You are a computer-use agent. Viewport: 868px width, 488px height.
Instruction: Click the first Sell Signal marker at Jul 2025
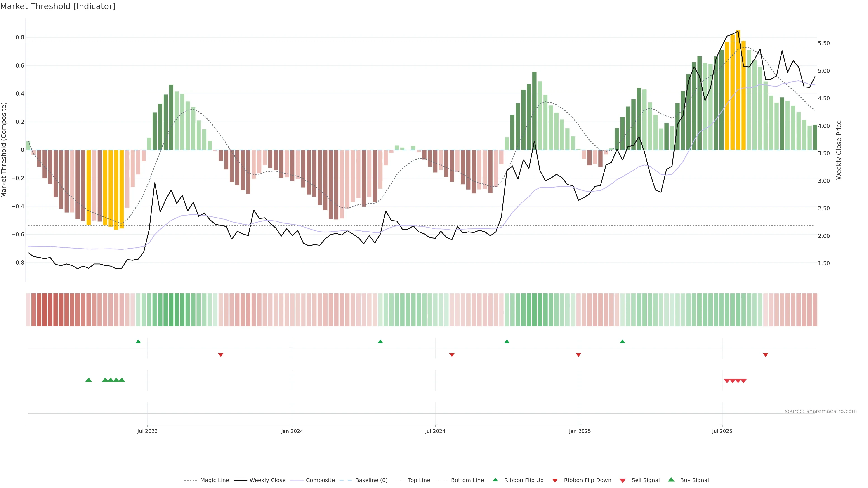[727, 381]
